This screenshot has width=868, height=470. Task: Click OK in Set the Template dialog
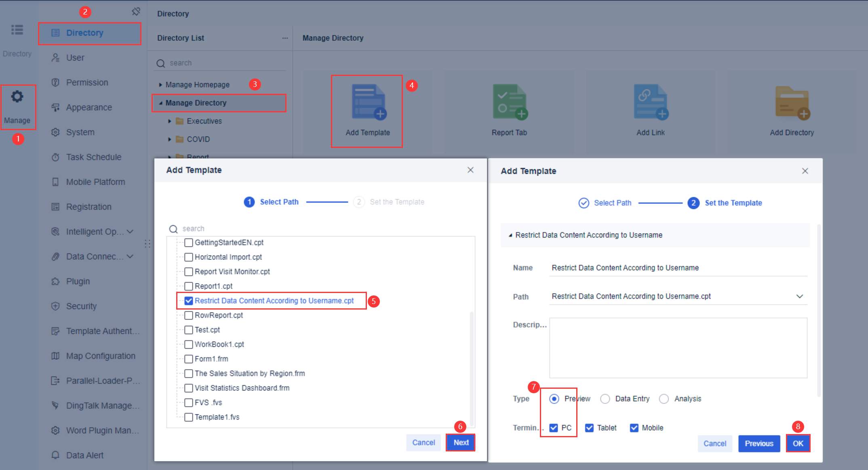[798, 443]
